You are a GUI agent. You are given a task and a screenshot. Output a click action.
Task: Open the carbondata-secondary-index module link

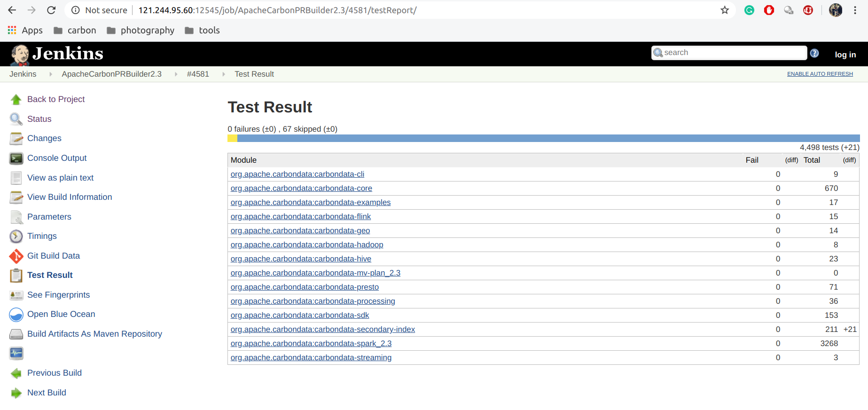pos(323,330)
